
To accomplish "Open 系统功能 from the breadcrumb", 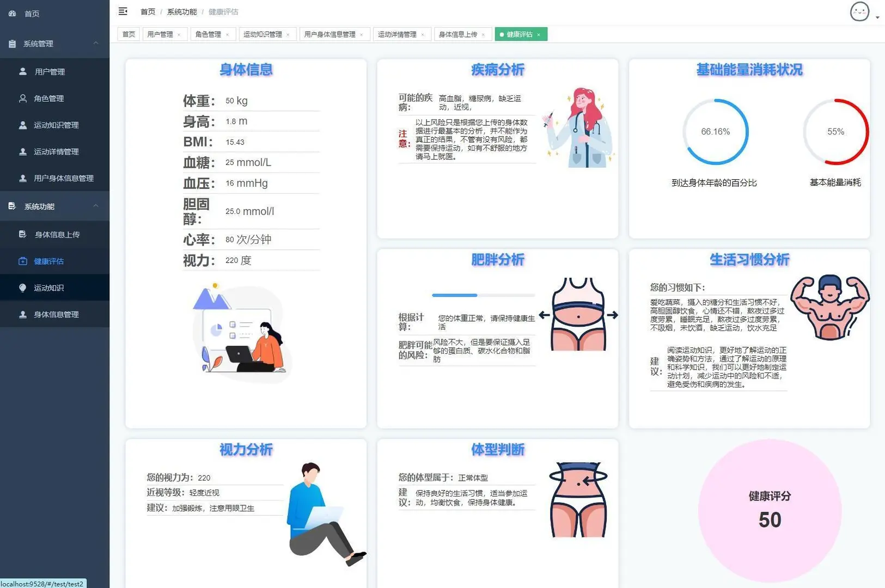I will pos(181,11).
